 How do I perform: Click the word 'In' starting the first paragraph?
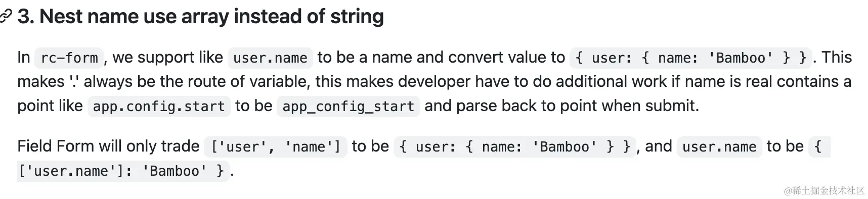pos(24,57)
